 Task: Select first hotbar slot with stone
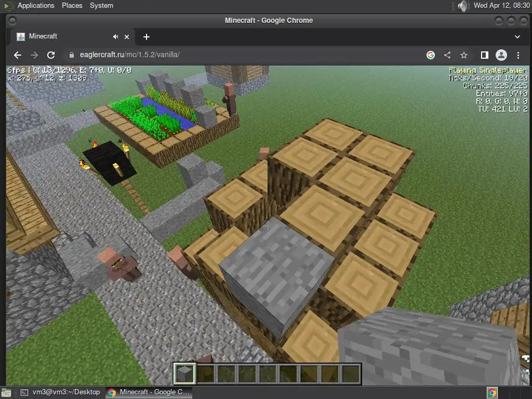184,374
